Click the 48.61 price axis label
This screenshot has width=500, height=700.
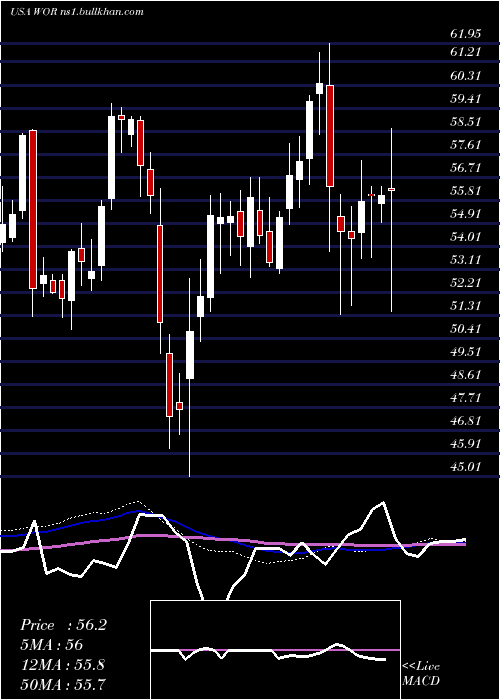pos(466,375)
